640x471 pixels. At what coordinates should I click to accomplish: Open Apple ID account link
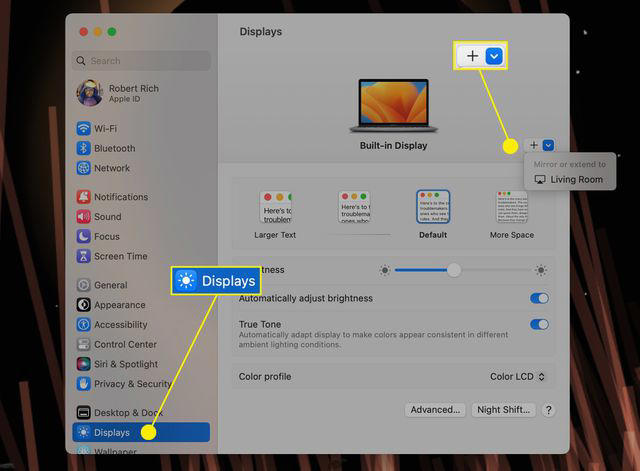coord(124,99)
